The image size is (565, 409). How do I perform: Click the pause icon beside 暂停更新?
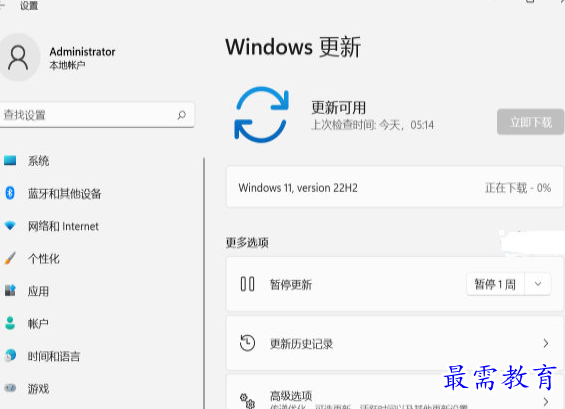point(247,284)
